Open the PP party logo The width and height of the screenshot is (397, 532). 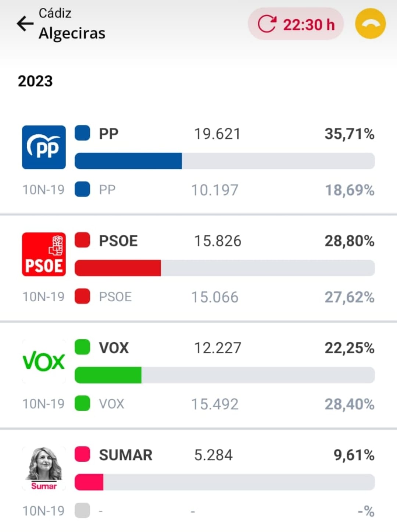(x=44, y=147)
